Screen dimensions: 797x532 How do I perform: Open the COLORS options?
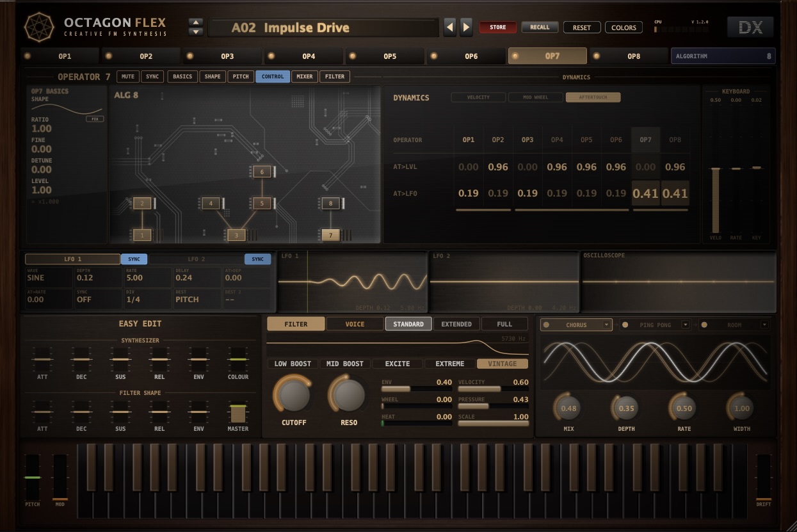(x=624, y=28)
